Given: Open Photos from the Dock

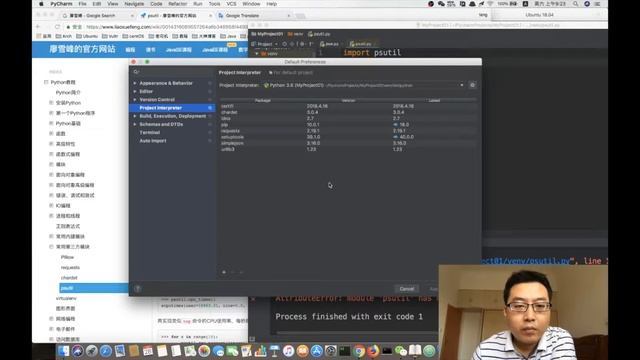Looking at the screenshot, I should pyautogui.click(x=204, y=351).
